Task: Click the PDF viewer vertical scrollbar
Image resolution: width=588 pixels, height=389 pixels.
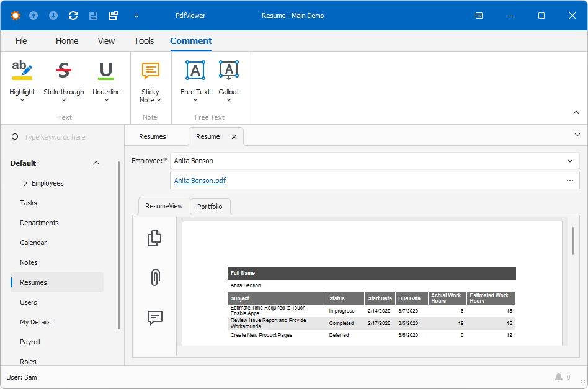Action: click(x=572, y=241)
